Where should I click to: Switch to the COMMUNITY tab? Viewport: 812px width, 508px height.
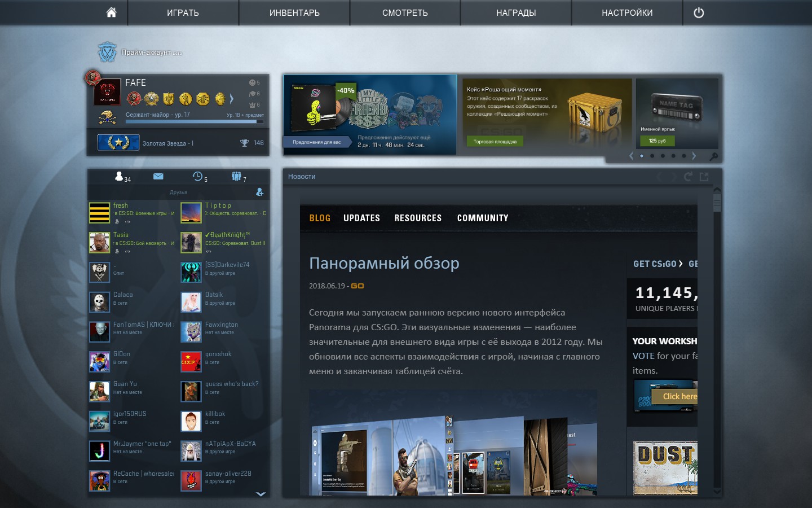click(x=483, y=218)
